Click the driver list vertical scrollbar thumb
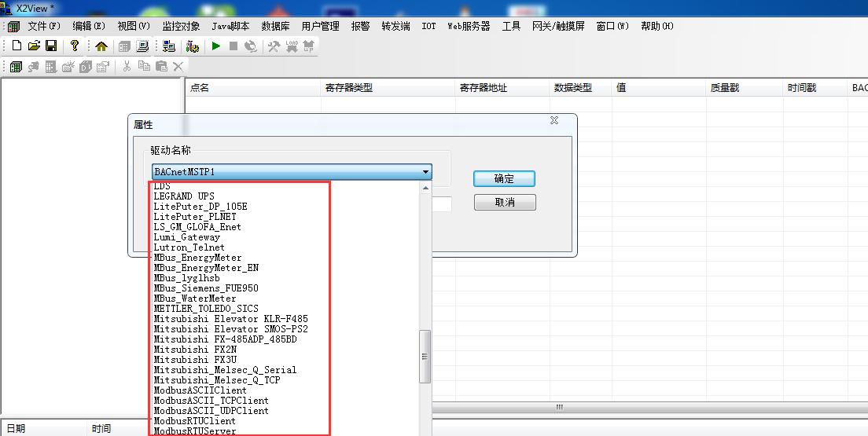 425,356
